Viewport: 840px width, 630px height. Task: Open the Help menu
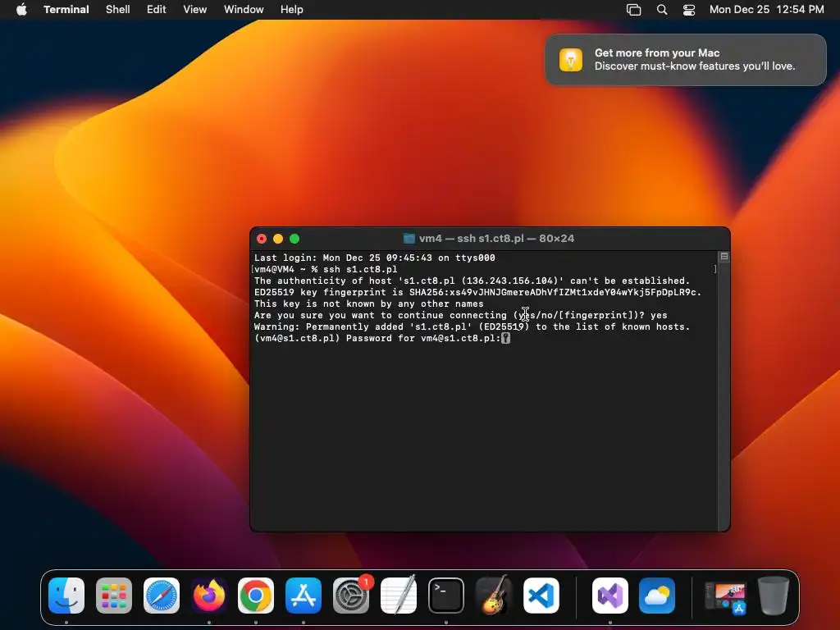[x=292, y=10]
